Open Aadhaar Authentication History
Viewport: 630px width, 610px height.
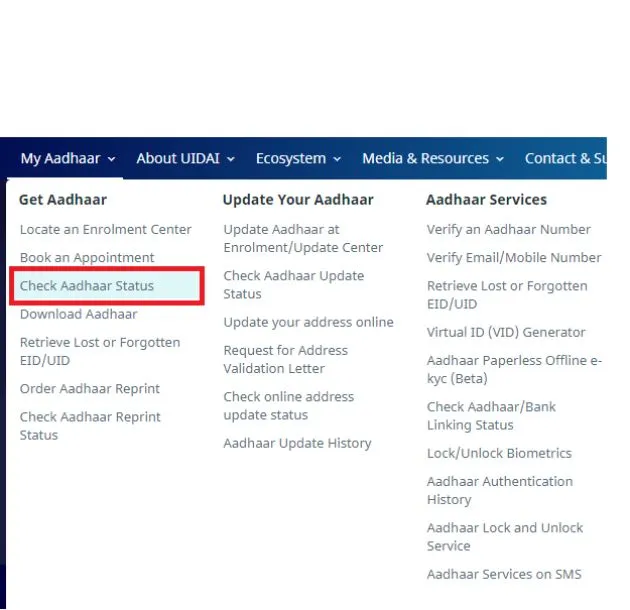coord(499,490)
